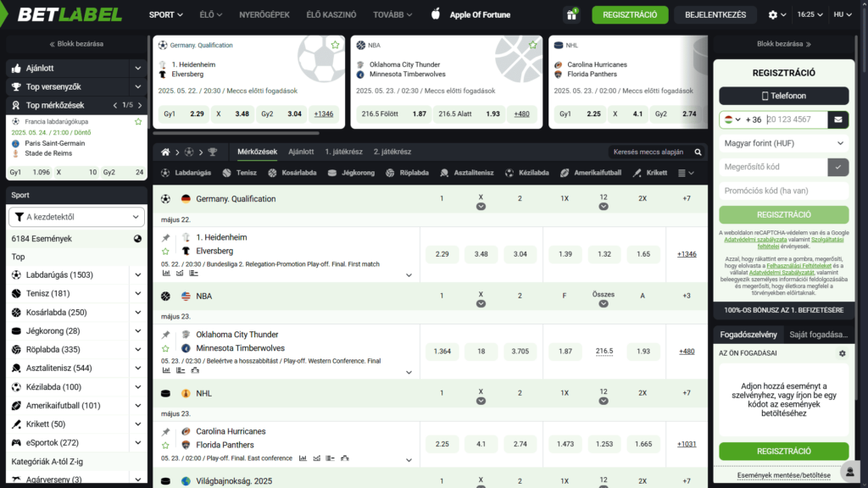This screenshot has height=488, width=868.
Task: Click the search magnifier icon
Action: point(698,152)
